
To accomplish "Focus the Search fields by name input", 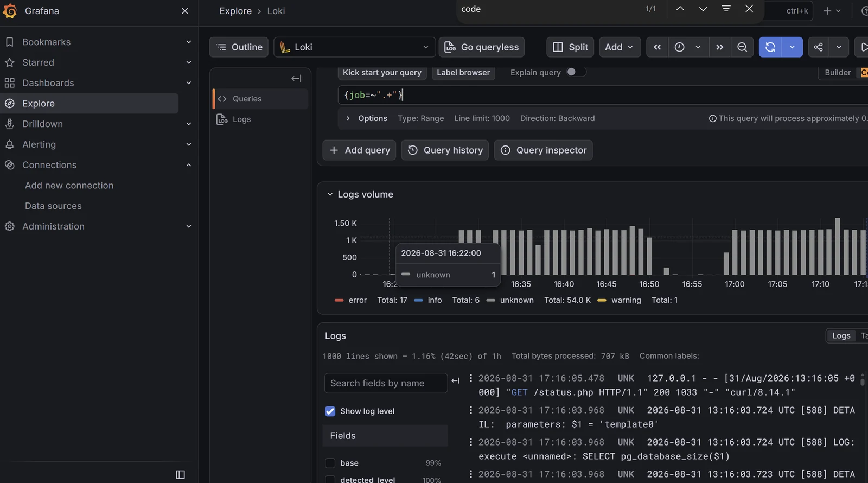I will (386, 383).
